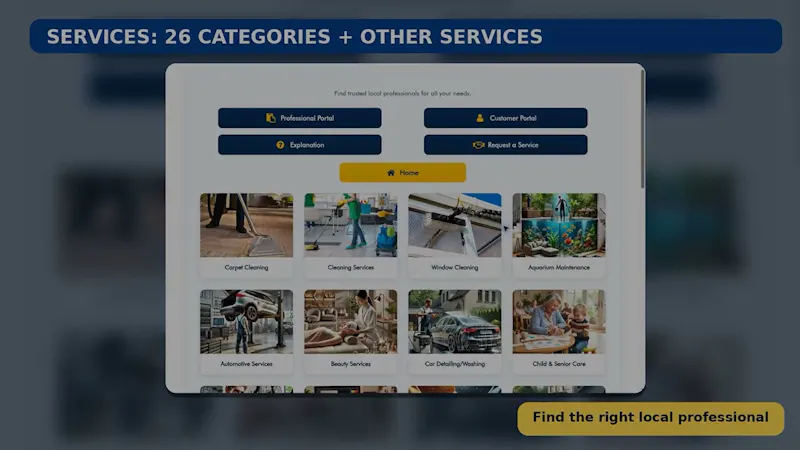Click the page's vertical scrollbar thumb

(642, 129)
